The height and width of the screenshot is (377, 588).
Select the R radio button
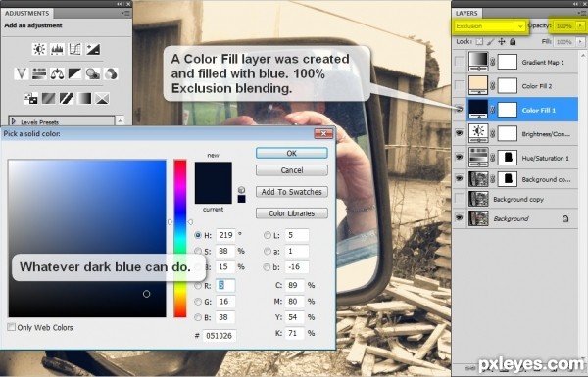[198, 286]
